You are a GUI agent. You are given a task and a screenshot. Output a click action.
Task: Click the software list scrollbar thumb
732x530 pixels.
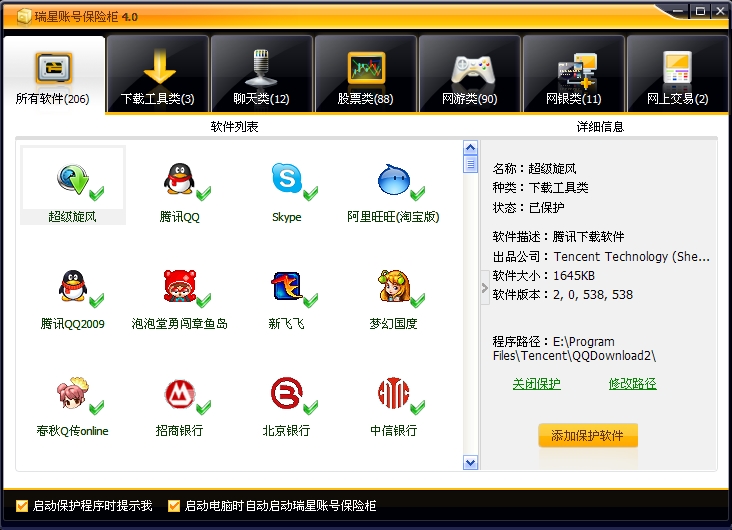471,164
